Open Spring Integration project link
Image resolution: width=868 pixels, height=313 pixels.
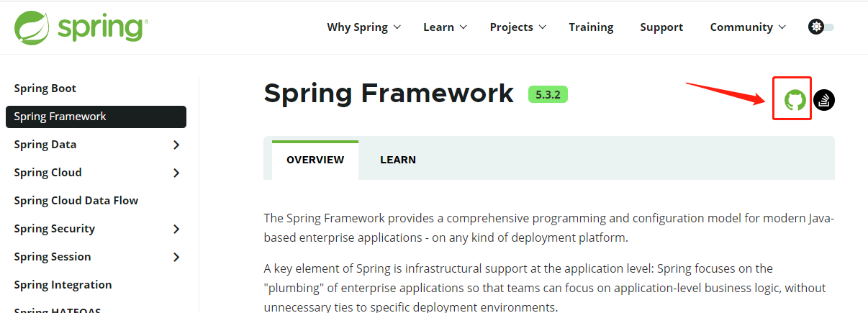coord(63,285)
